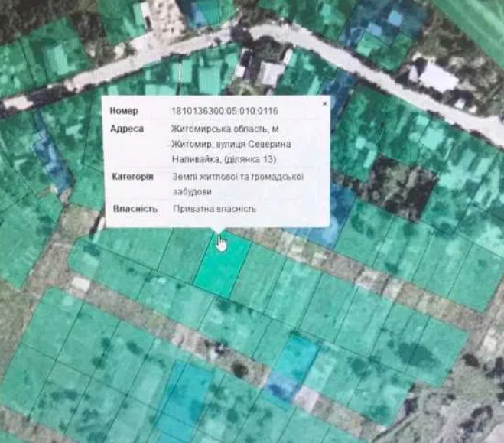The height and width of the screenshot is (443, 504).
Task: Close the parcel info popup
Action: pyautogui.click(x=324, y=103)
